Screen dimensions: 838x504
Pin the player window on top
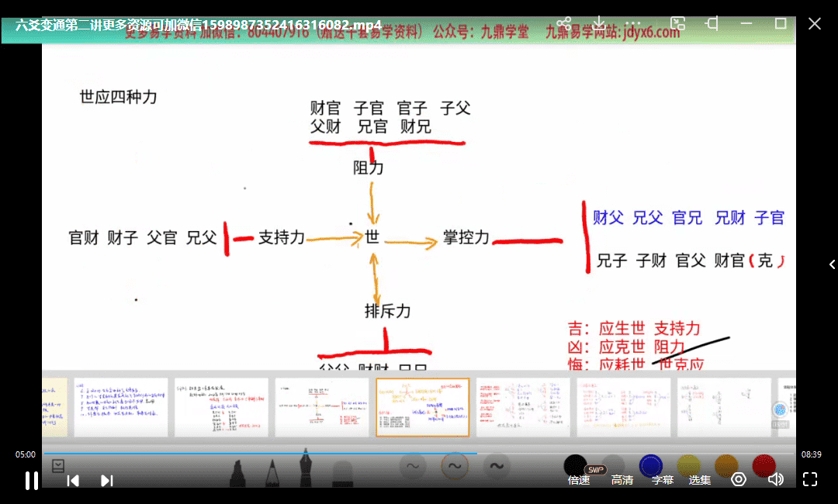(x=712, y=24)
